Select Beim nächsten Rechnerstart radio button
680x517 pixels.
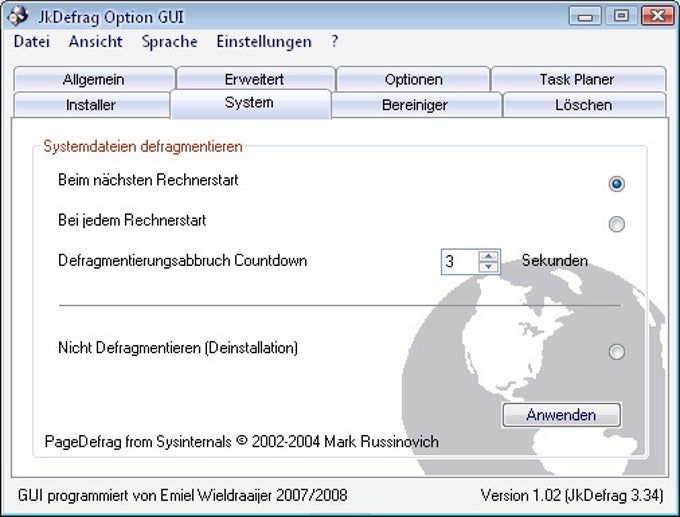pos(616,184)
